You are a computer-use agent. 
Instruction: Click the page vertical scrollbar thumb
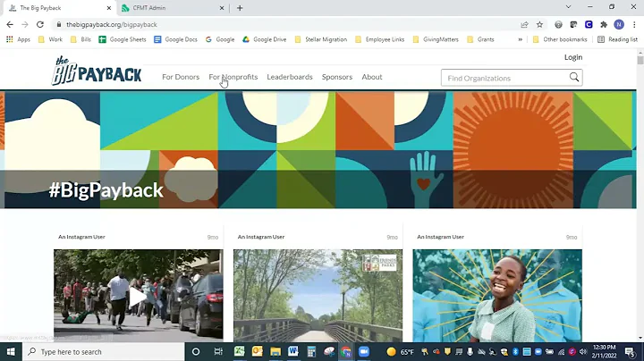640,60
